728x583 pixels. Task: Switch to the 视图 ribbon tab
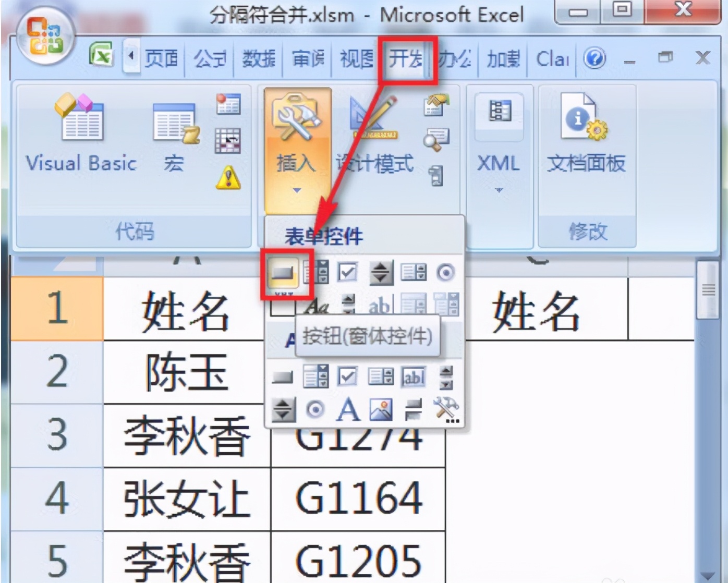(357, 58)
